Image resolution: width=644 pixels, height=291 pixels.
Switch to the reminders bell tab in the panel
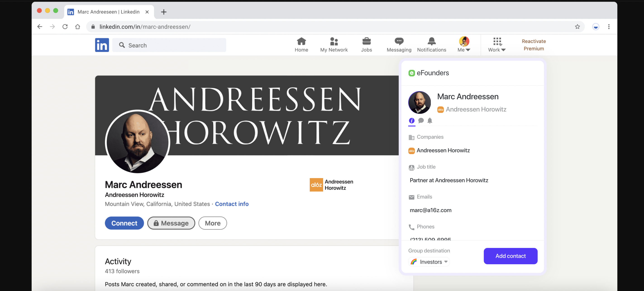click(430, 121)
